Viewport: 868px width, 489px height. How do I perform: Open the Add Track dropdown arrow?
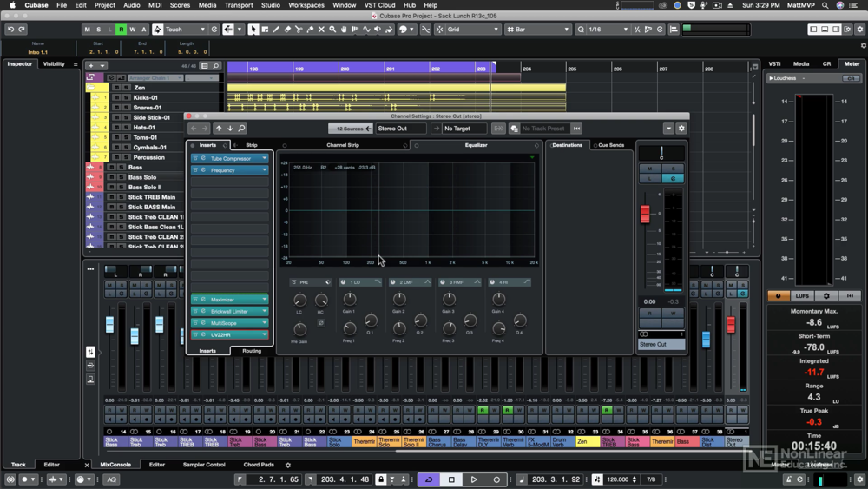102,66
